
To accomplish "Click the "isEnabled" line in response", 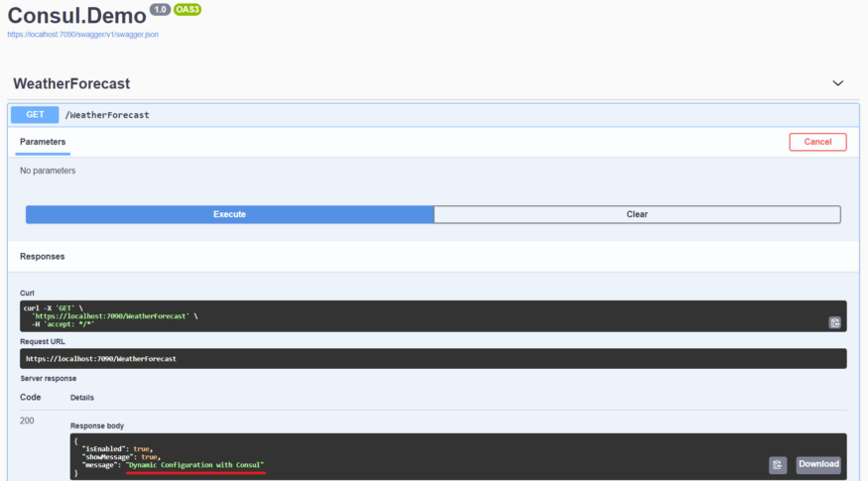I will 117,449.
